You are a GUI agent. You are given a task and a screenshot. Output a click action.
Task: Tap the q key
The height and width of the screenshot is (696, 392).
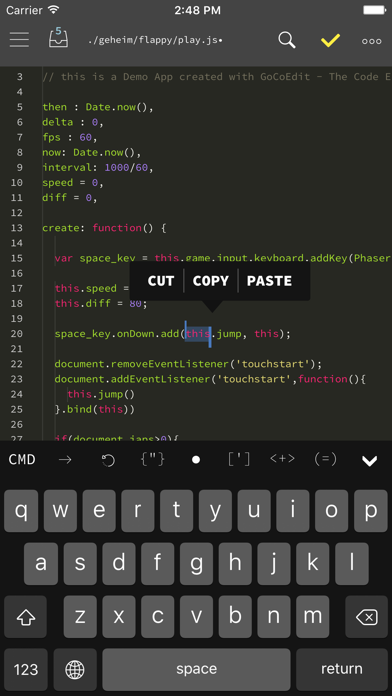point(21,511)
